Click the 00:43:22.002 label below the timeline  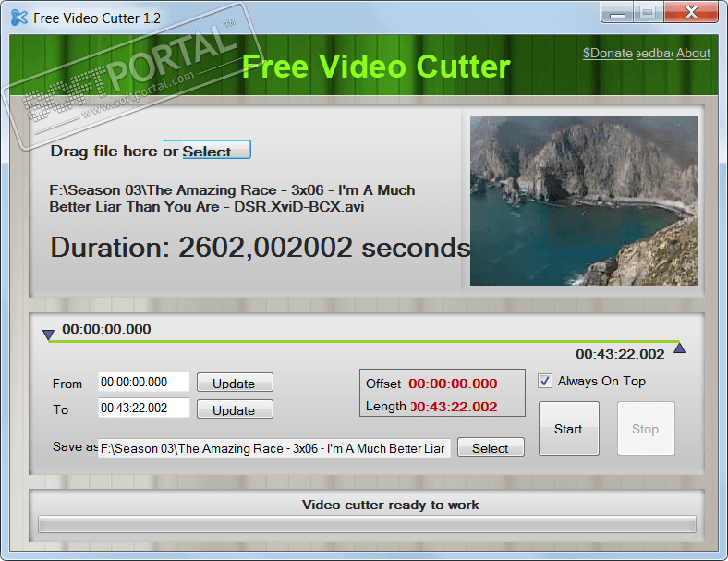[620, 354]
